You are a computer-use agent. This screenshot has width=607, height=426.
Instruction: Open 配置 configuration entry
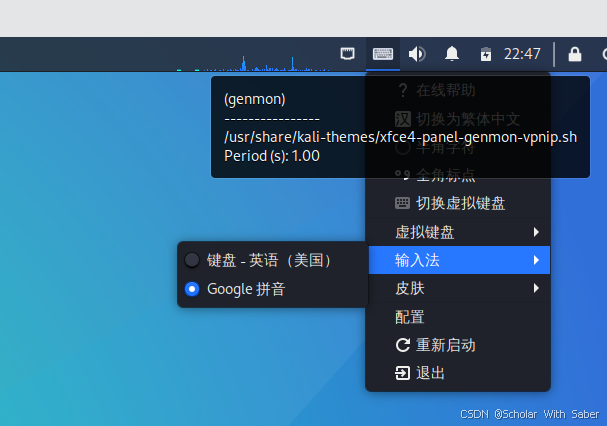pyautogui.click(x=458, y=317)
